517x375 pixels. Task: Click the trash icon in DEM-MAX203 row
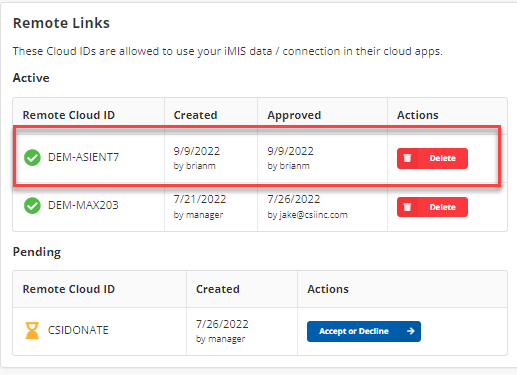click(407, 207)
